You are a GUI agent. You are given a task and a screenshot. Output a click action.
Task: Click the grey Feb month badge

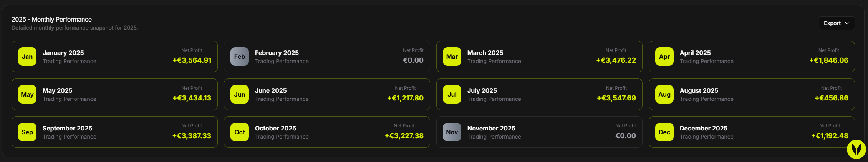click(x=240, y=57)
